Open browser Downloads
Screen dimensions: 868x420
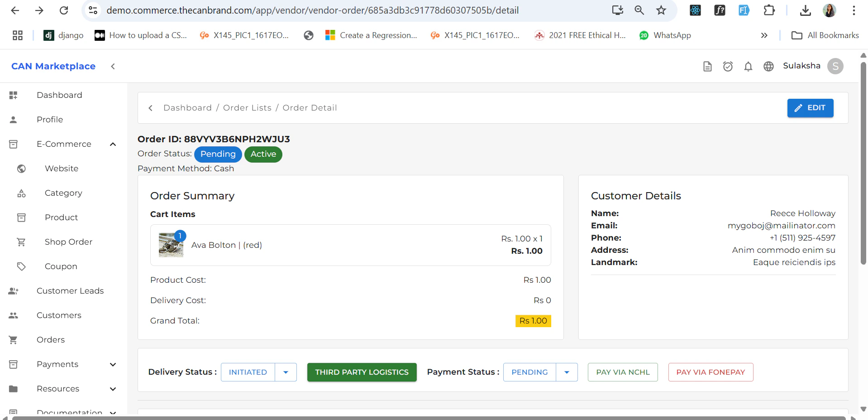point(806,10)
